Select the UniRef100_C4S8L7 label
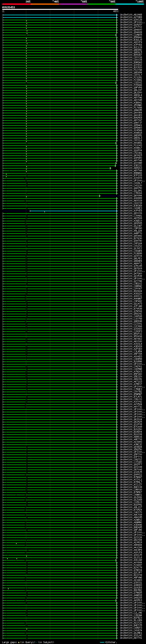Image resolution: width=146 pixels, height=644 pixels. 131,183
